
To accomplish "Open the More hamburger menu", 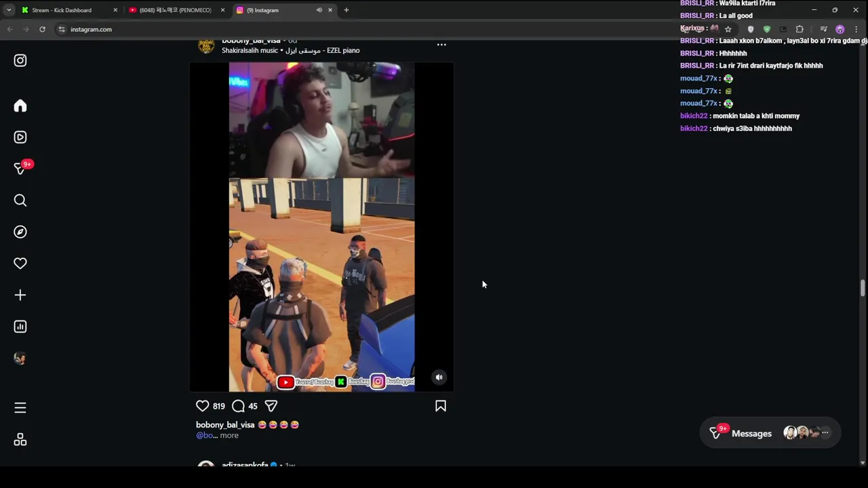I will (20, 407).
